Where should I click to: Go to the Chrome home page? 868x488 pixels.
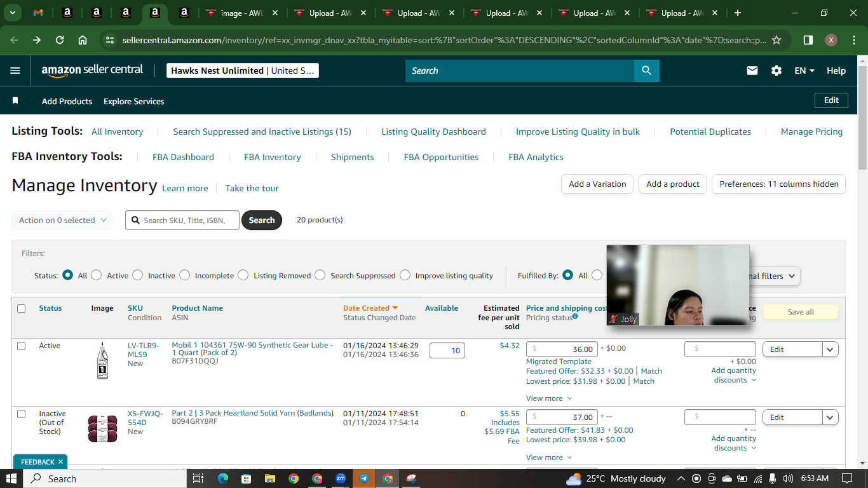coord(83,40)
